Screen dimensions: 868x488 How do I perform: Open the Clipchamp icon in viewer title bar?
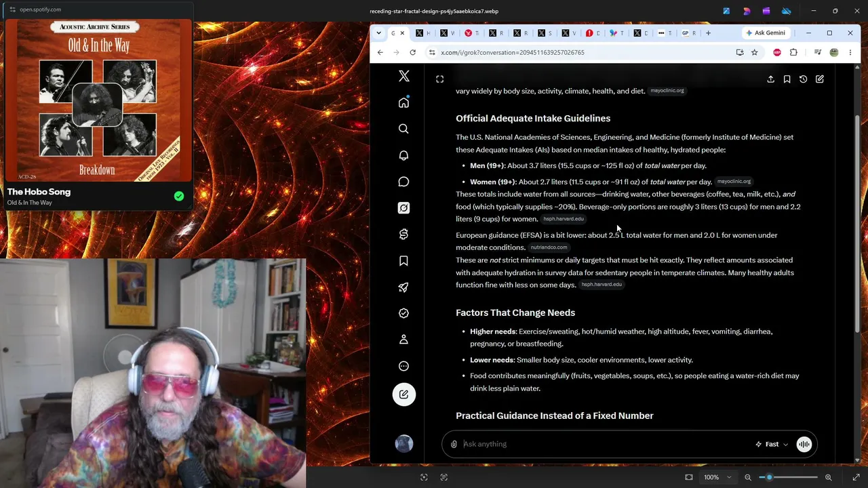[766, 11]
